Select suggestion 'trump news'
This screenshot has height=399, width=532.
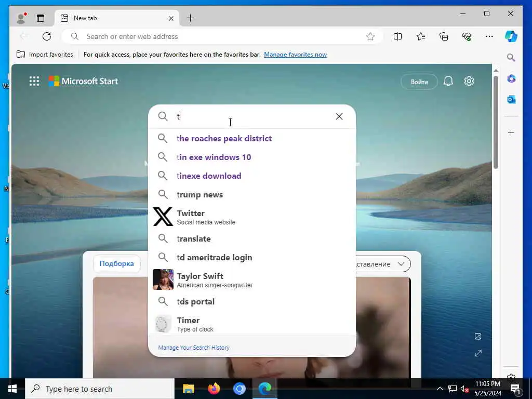click(252, 195)
